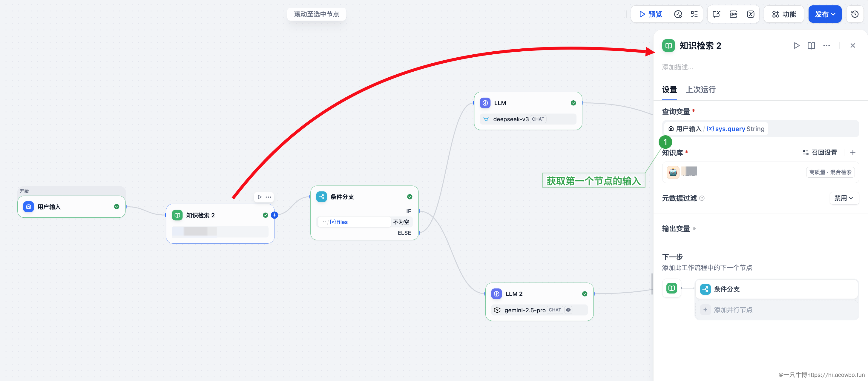Add a knowledge base with plus icon
This screenshot has width=868, height=381.
tap(852, 153)
